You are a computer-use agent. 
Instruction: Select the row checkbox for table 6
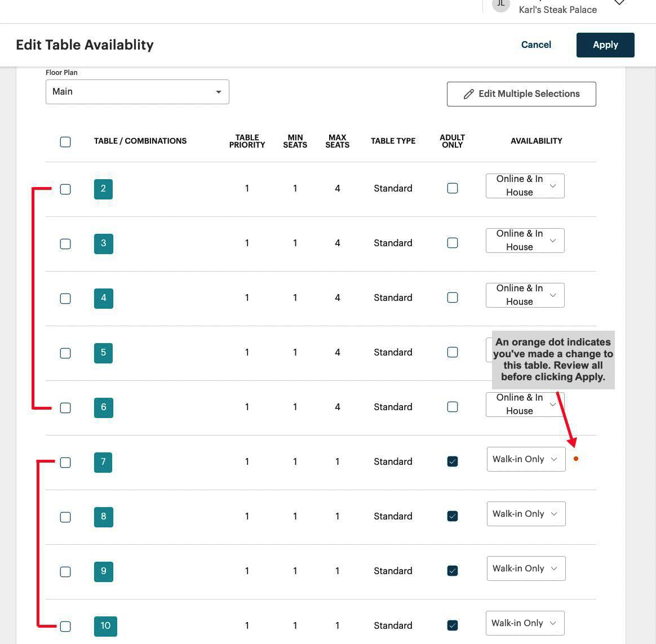point(65,408)
